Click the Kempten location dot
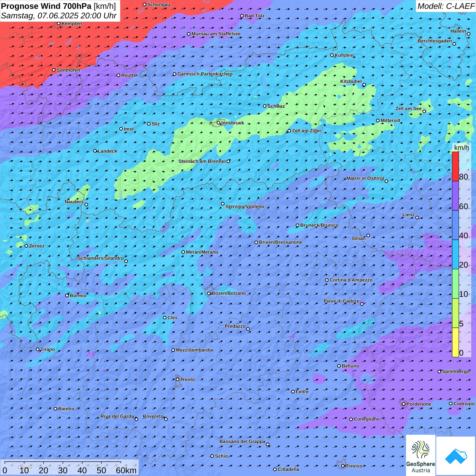Screen dimensions: 476x476 pyautogui.click(x=58, y=23)
